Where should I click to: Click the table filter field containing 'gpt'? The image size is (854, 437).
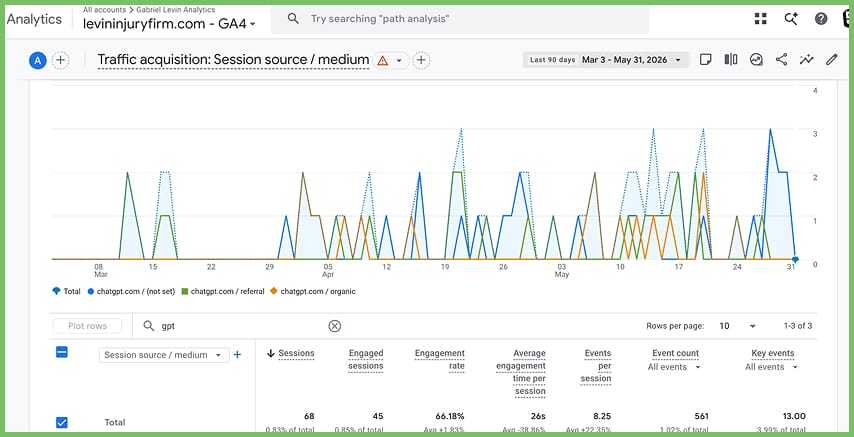[242, 326]
